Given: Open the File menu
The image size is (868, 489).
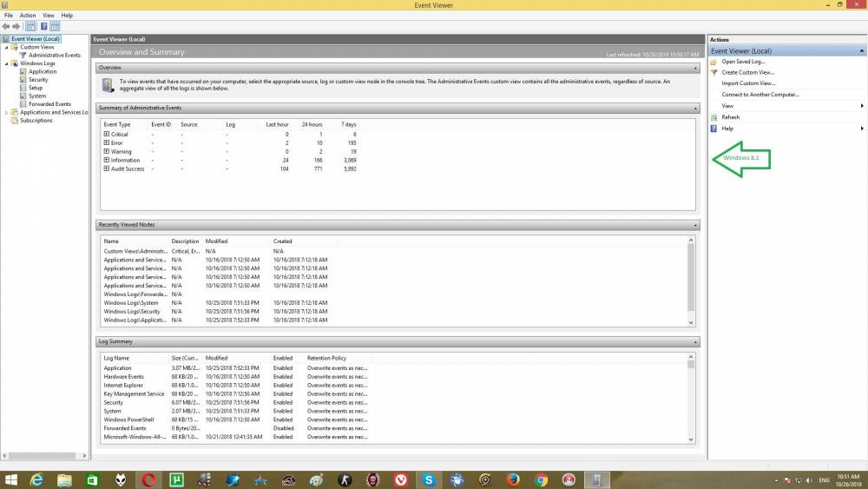Looking at the screenshot, I should pyautogui.click(x=9, y=16).
